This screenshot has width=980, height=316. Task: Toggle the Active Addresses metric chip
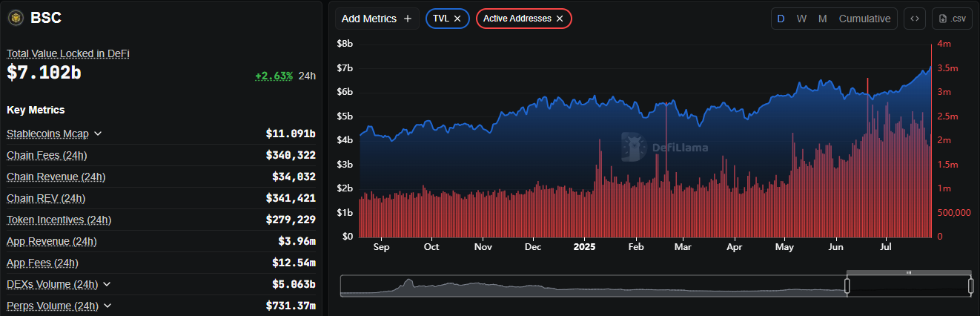coord(523,19)
